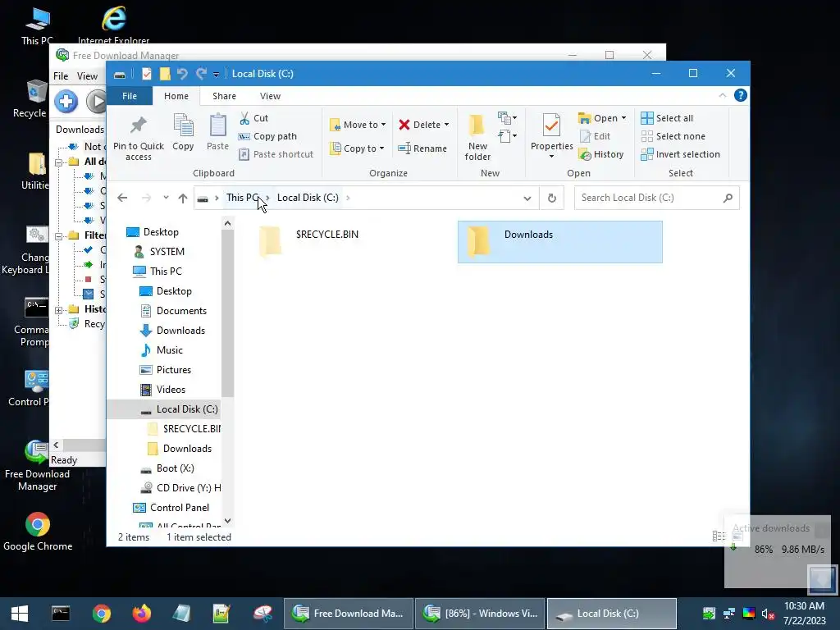This screenshot has width=840, height=630.
Task: Open Recent locations dropdown arrow
Action: tap(166, 198)
